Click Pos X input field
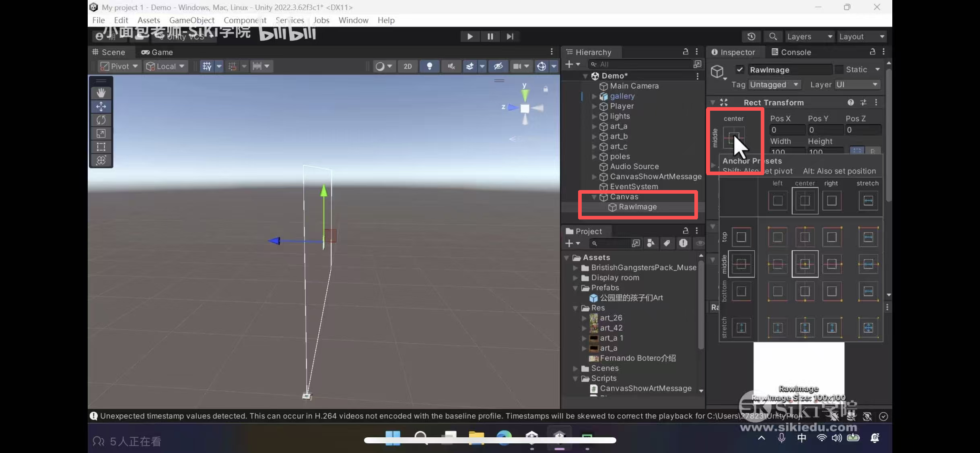This screenshot has width=980, height=453. pyautogui.click(x=787, y=130)
